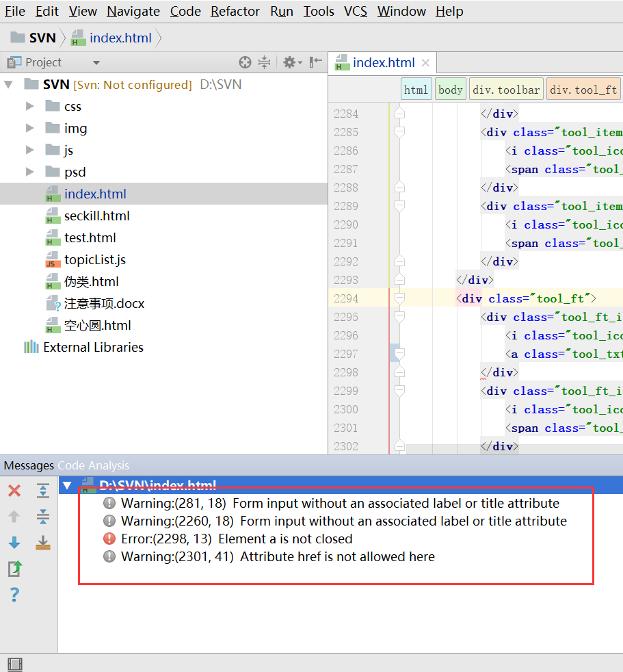
Task: Click index.html breadcrumb in navigation bar
Action: (111, 38)
